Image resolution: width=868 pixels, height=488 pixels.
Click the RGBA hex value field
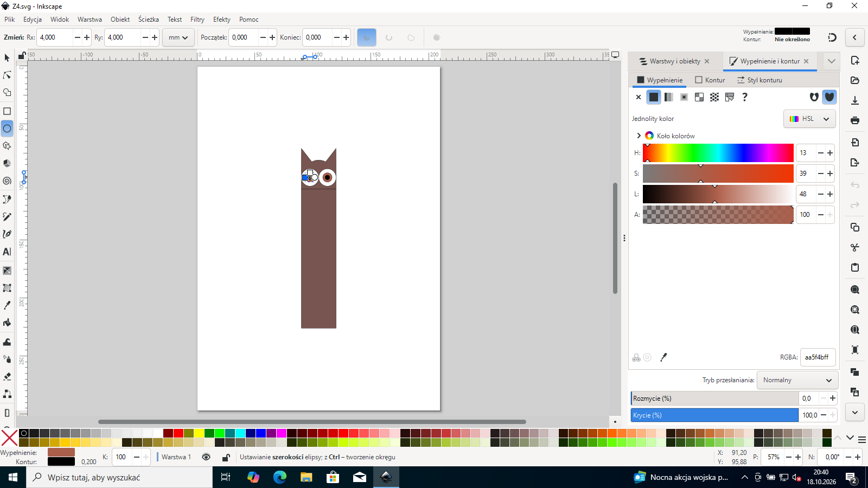[x=818, y=357]
